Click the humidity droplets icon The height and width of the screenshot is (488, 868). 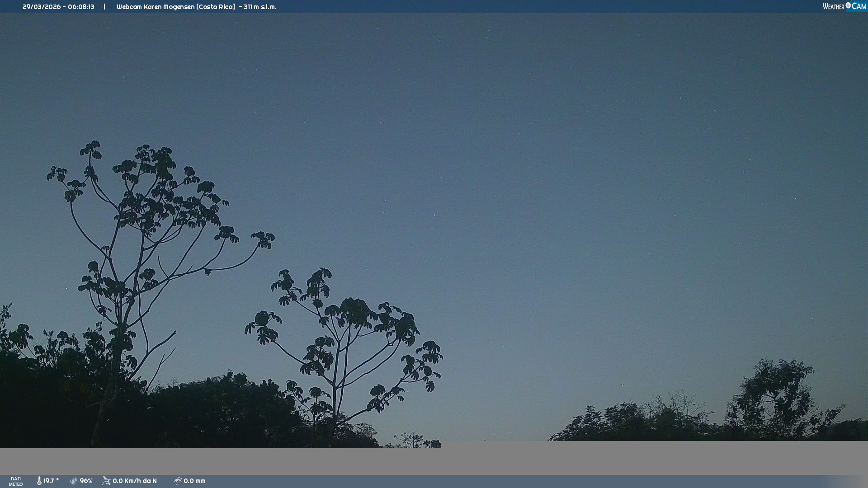pos(74,481)
